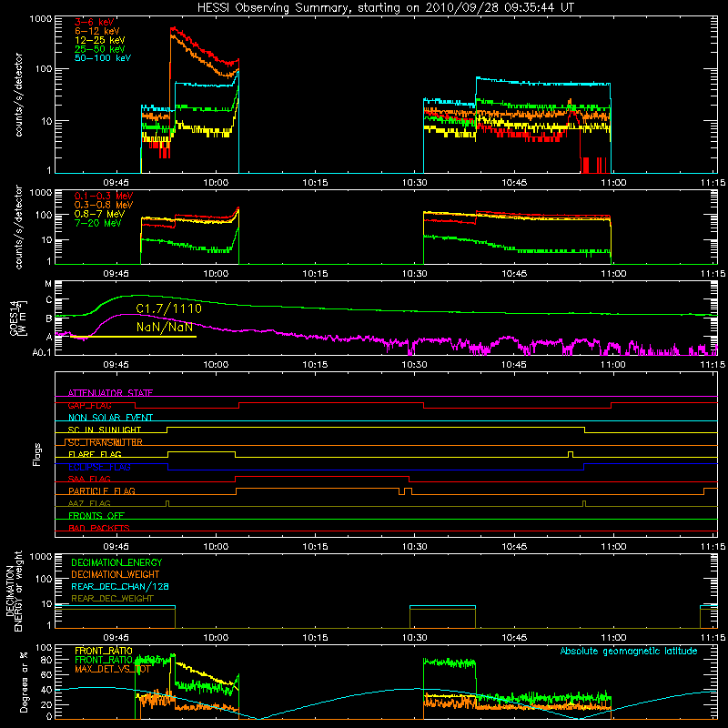728x728 pixels.
Task: Click the C1.7/1110 flare class annotation
Action: [x=169, y=308]
